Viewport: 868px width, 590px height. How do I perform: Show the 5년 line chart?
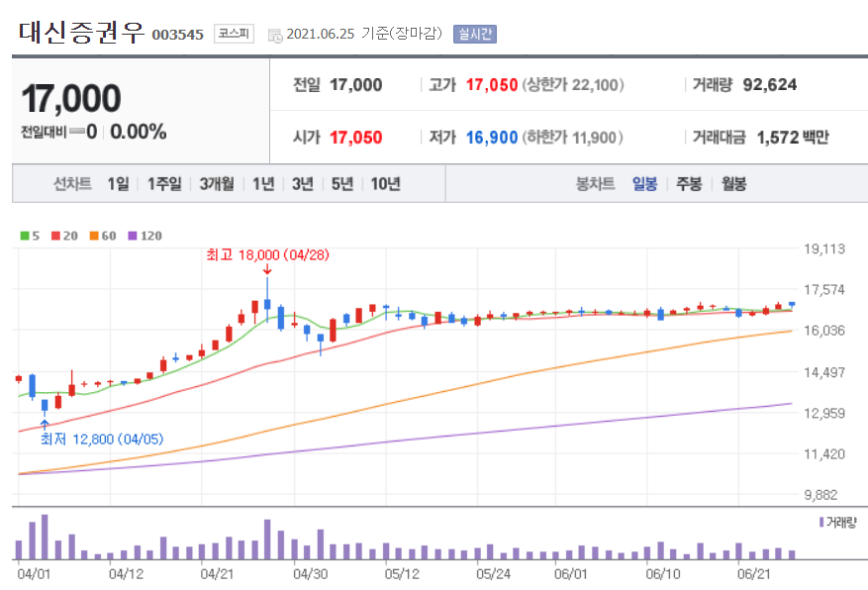(342, 184)
